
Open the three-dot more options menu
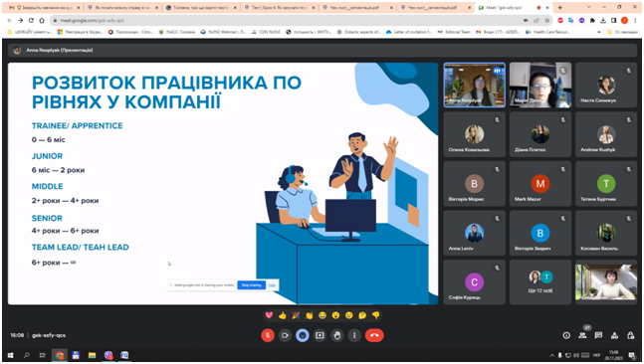[x=354, y=335]
